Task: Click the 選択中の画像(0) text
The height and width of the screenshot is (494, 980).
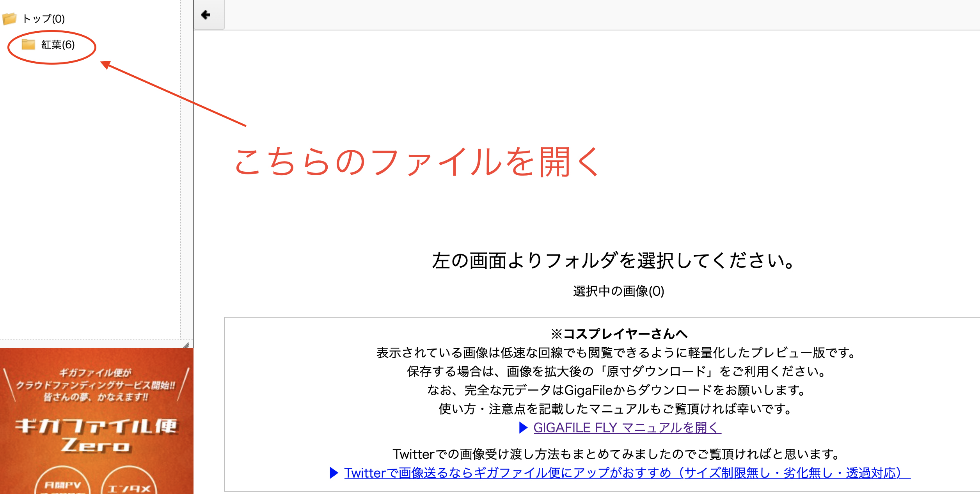Action: click(x=619, y=291)
